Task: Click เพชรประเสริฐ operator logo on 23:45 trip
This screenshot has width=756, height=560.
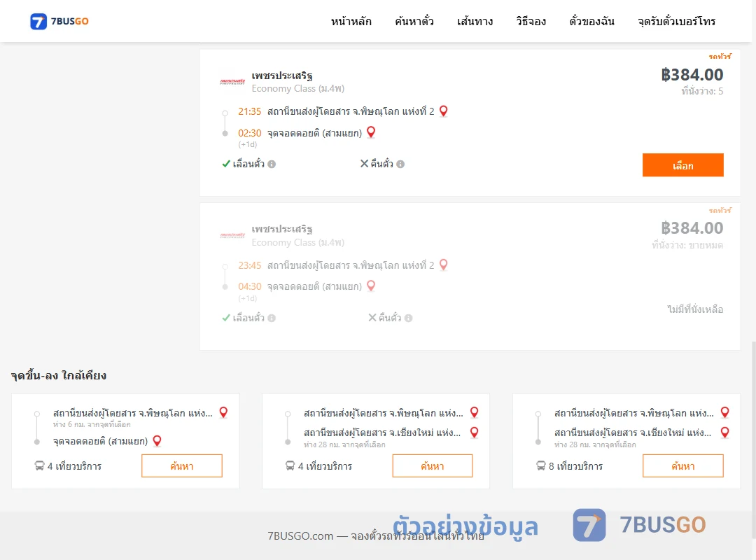Action: pyautogui.click(x=232, y=235)
